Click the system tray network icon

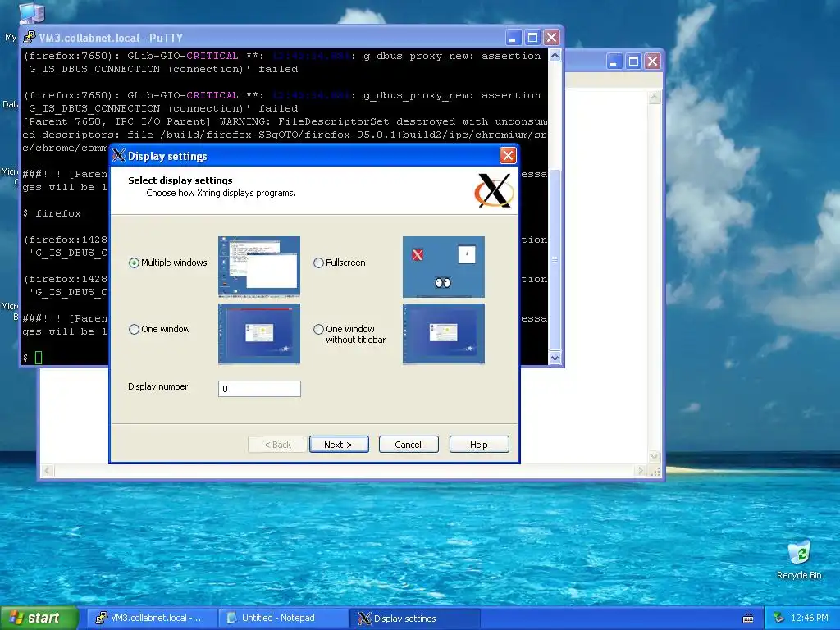(779, 618)
